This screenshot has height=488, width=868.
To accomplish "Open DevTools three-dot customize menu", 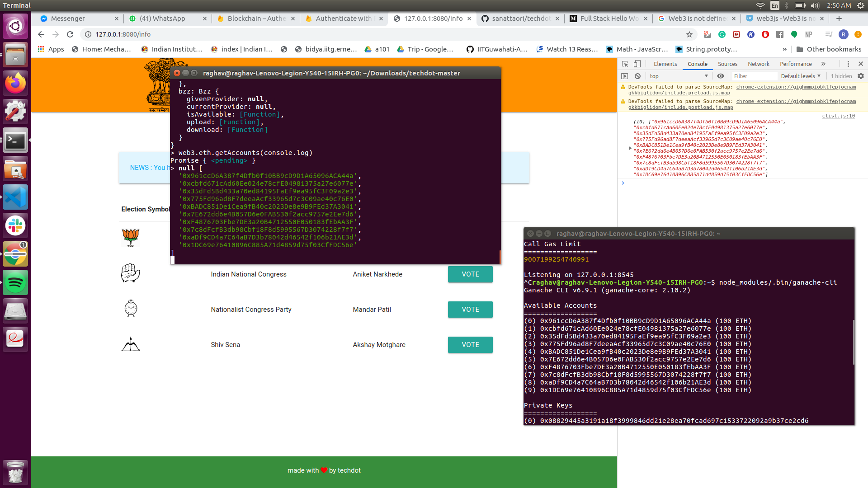I will (848, 64).
